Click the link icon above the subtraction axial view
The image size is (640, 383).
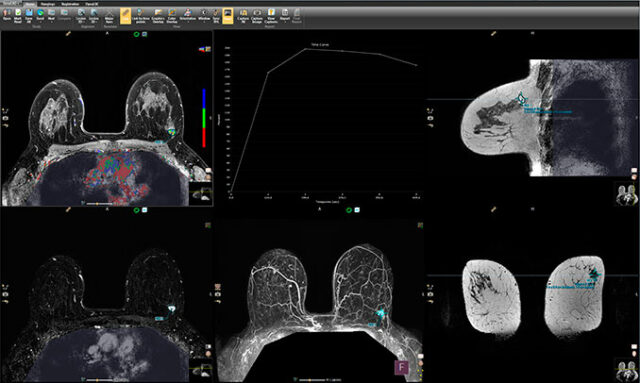(x=68, y=209)
